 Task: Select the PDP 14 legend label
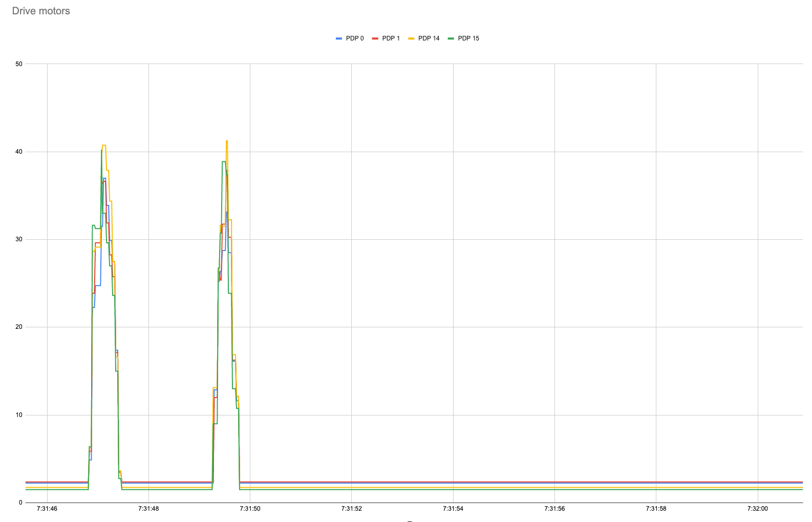click(429, 38)
